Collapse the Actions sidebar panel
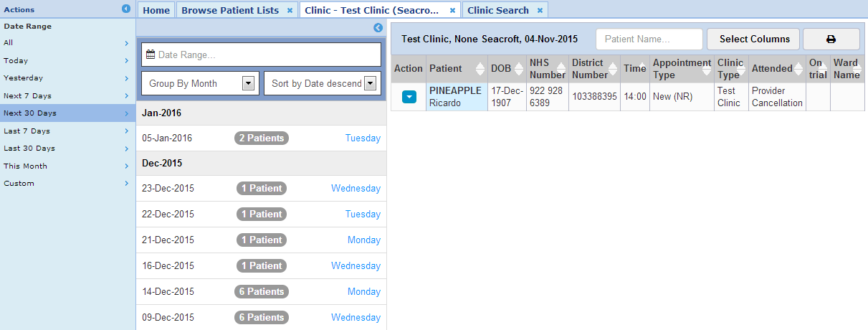This screenshot has height=330, width=868. tap(126, 9)
